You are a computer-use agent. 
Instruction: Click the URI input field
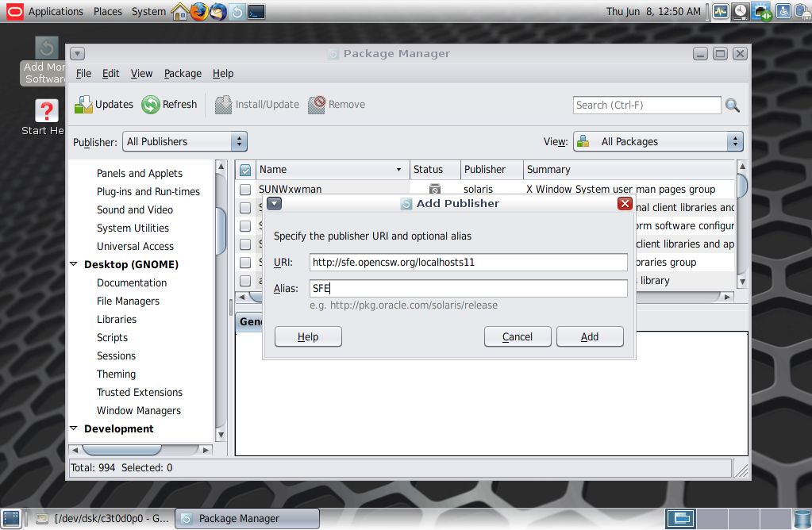tap(468, 262)
